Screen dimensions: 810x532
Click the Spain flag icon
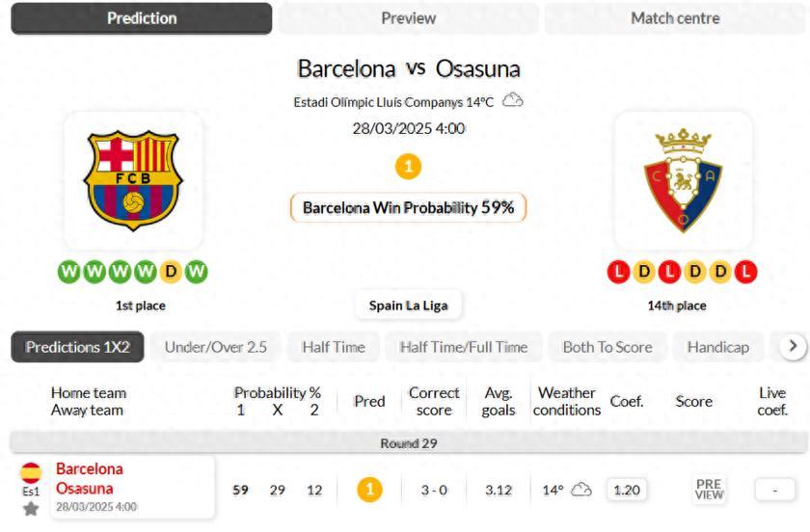(x=31, y=472)
